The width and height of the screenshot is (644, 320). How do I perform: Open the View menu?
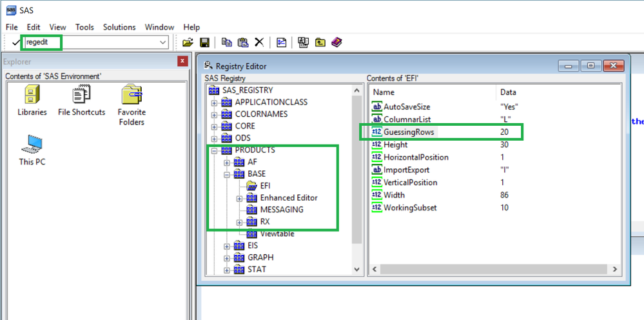tap(57, 27)
